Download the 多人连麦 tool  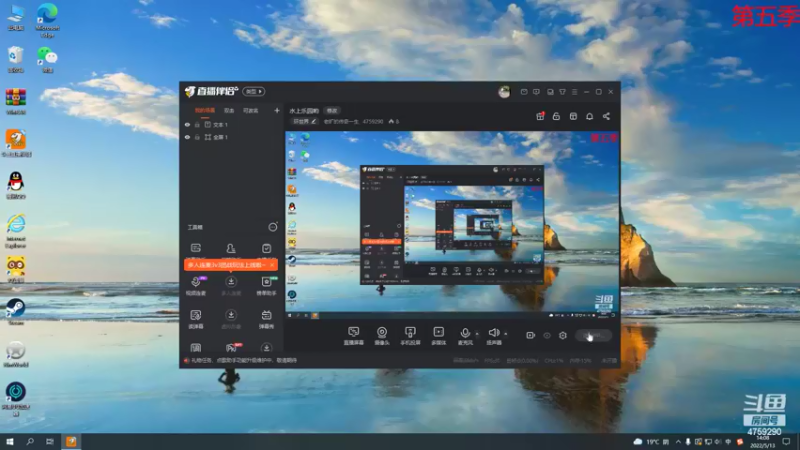[231, 286]
